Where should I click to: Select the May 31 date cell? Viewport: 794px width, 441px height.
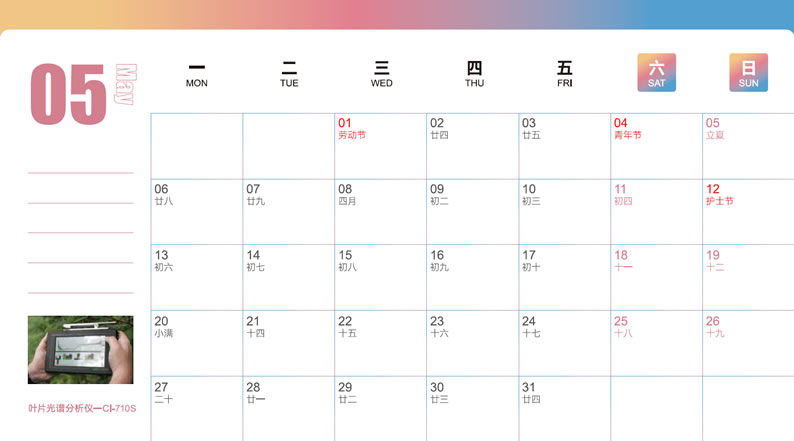tap(564, 408)
